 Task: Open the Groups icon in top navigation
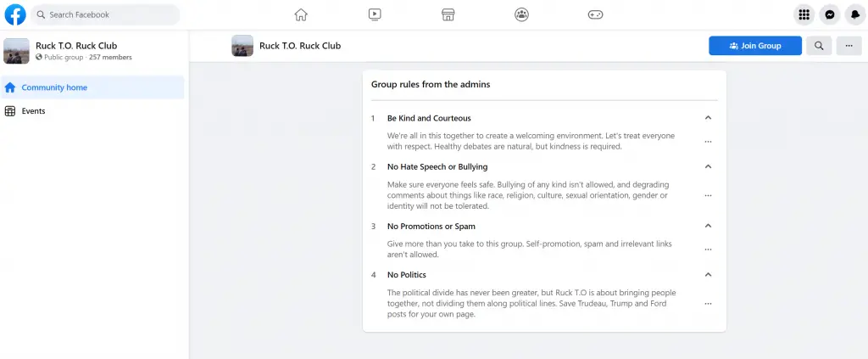(521, 15)
